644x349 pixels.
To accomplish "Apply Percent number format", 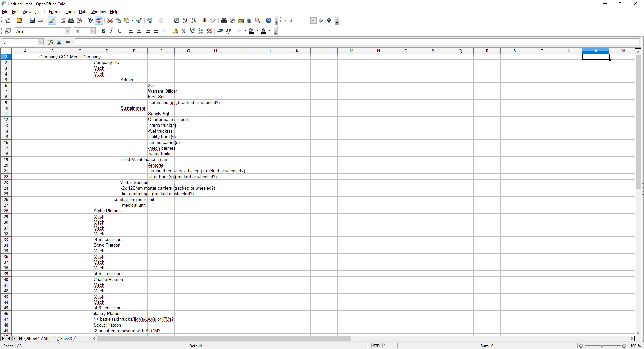I will (x=184, y=31).
